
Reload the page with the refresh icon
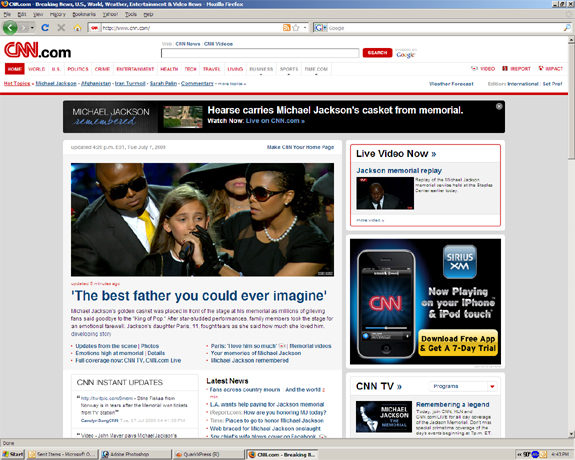click(x=45, y=28)
